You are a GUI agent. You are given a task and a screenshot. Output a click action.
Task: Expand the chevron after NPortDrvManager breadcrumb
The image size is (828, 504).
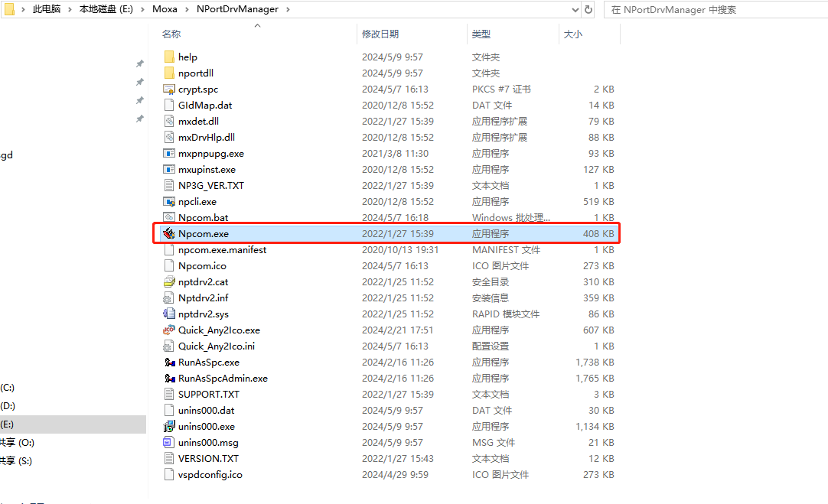[288, 9]
